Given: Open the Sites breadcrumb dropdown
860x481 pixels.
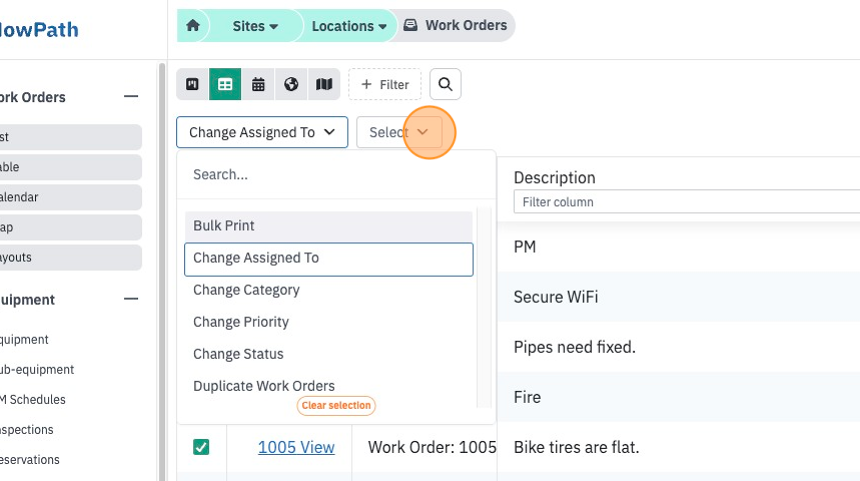Looking at the screenshot, I should (255, 26).
